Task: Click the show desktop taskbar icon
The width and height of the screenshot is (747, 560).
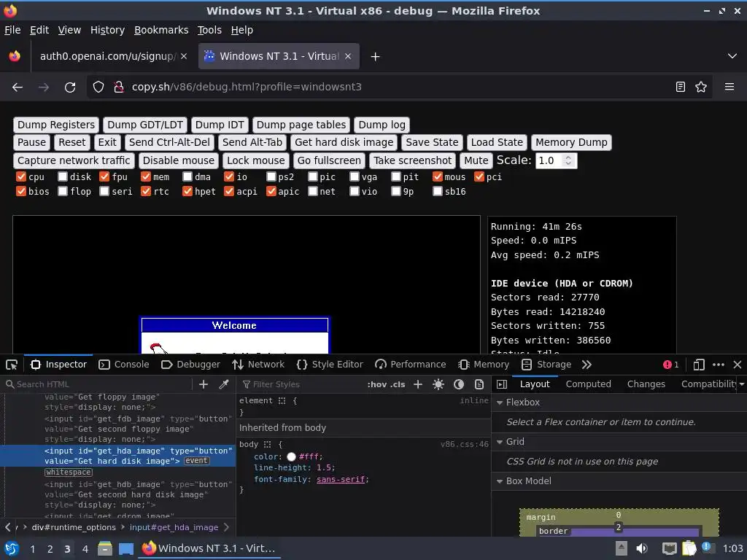Action: point(126,548)
